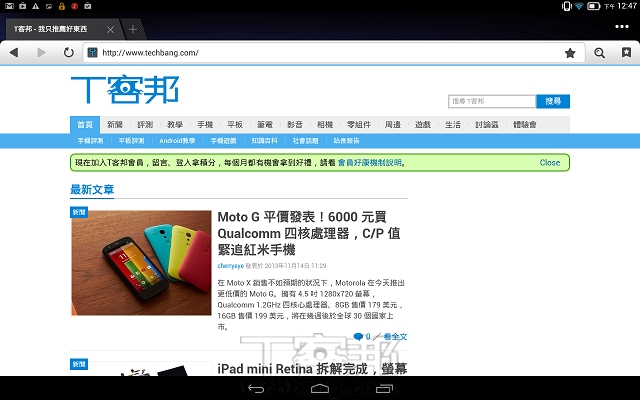The image size is (640, 400).
Task: Open 討論區 navigation item
Action: 487,124
